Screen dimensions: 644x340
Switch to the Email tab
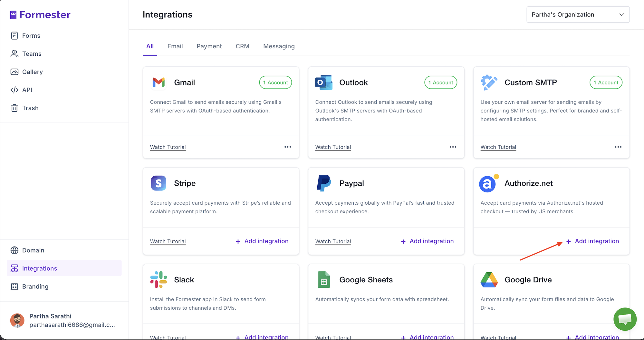click(x=175, y=46)
